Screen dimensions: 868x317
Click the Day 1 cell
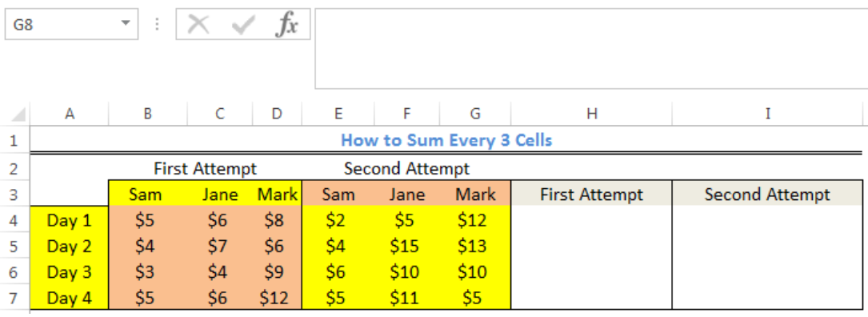click(69, 221)
